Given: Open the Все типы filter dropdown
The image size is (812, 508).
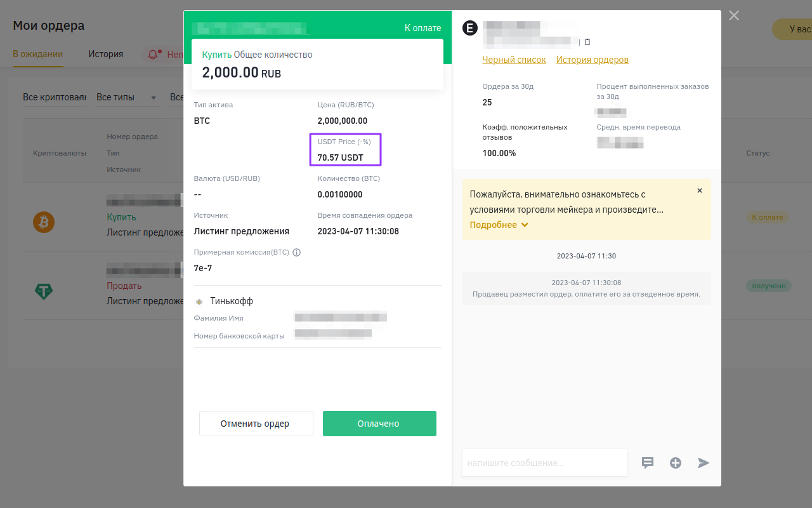Looking at the screenshot, I should click(126, 97).
